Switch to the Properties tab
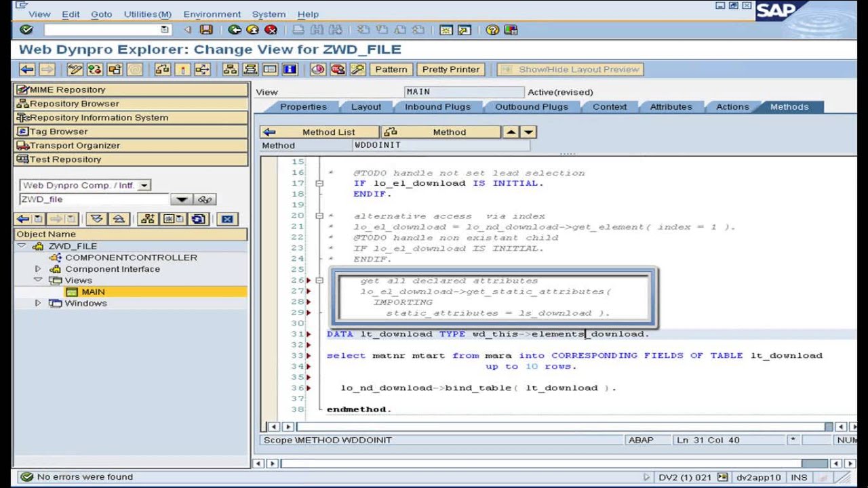This screenshot has height=488, width=868. tap(303, 107)
